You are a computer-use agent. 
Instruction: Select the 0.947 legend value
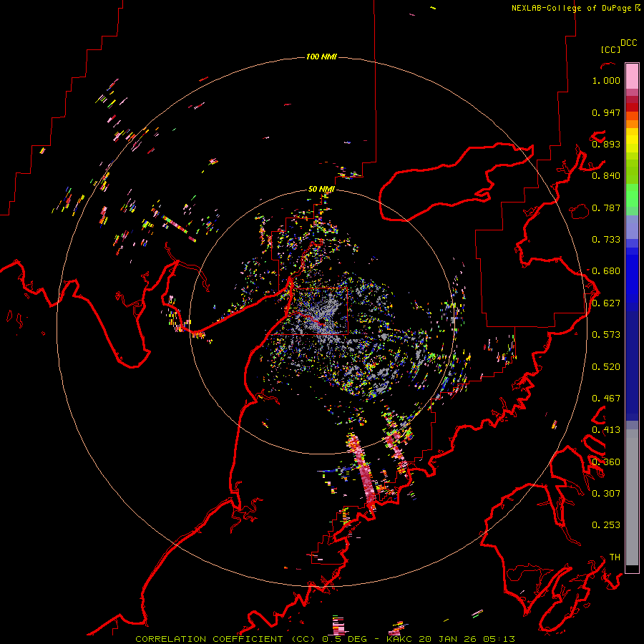point(606,112)
